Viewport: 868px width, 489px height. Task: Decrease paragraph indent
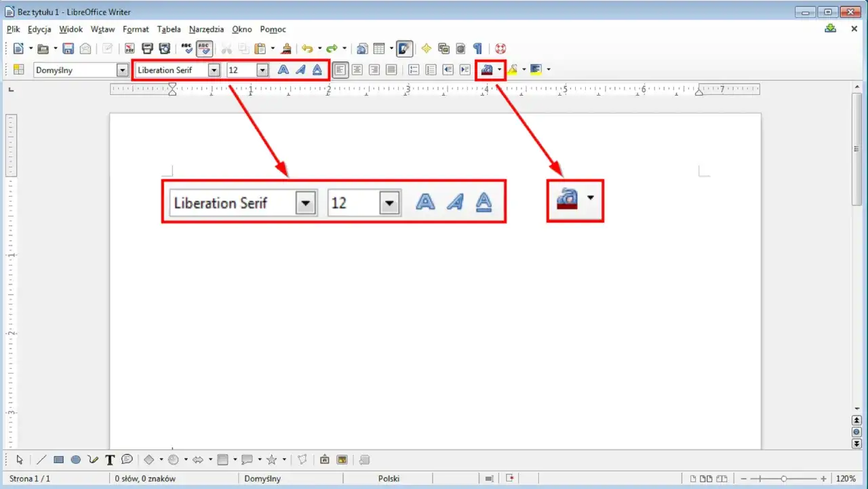(448, 69)
